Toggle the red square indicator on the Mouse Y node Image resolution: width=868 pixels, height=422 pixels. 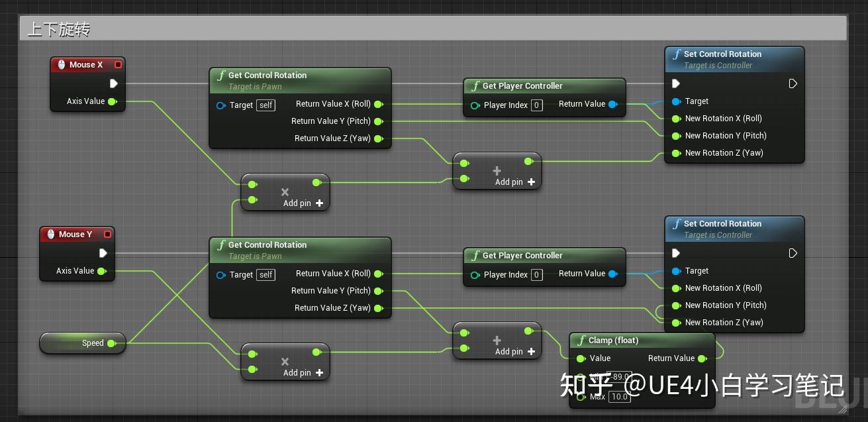(x=107, y=234)
